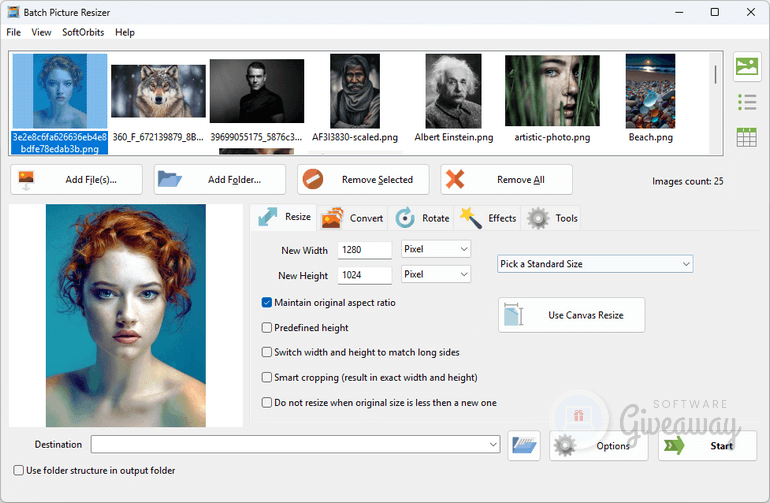The width and height of the screenshot is (770, 503).
Task: Click the browse destination folder icon
Action: coord(524,445)
